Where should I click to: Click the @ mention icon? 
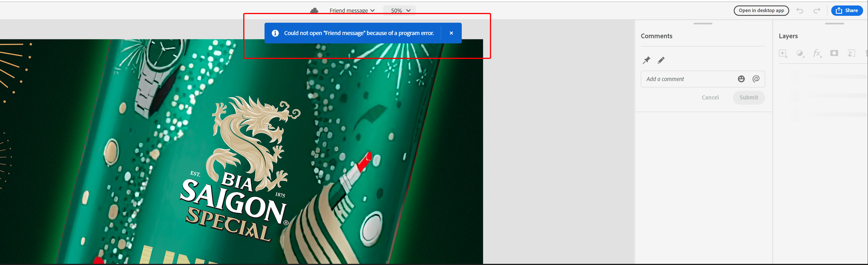(756, 78)
